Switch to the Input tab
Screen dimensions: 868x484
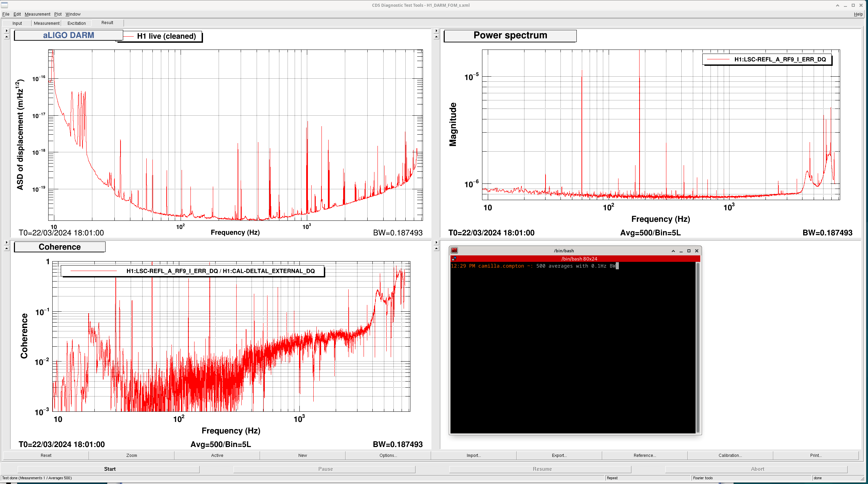pyautogui.click(x=17, y=23)
